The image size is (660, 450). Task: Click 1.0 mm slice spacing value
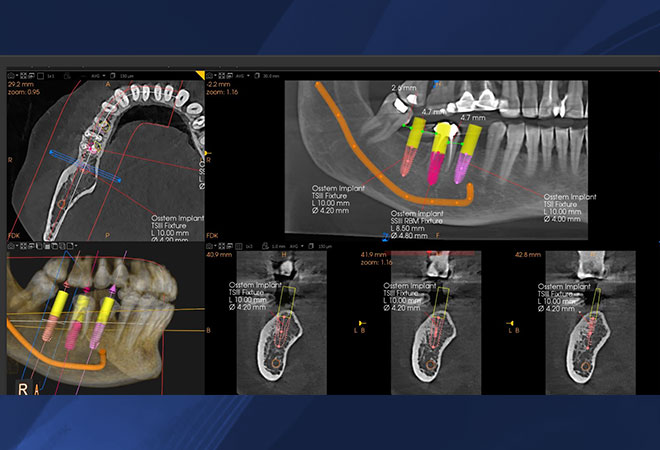click(x=278, y=246)
